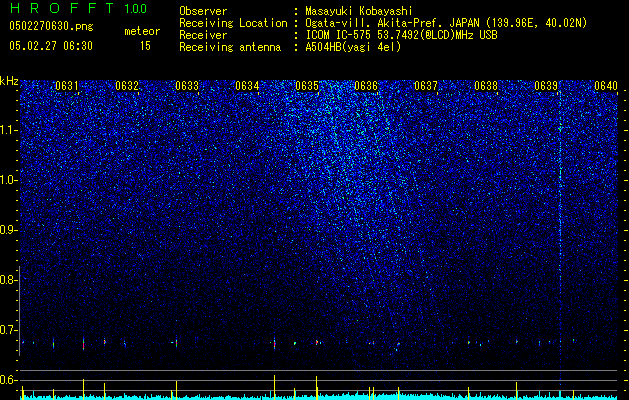The width and height of the screenshot is (629, 400).
Task: Click the kHz axis unit label
Action: (9, 81)
